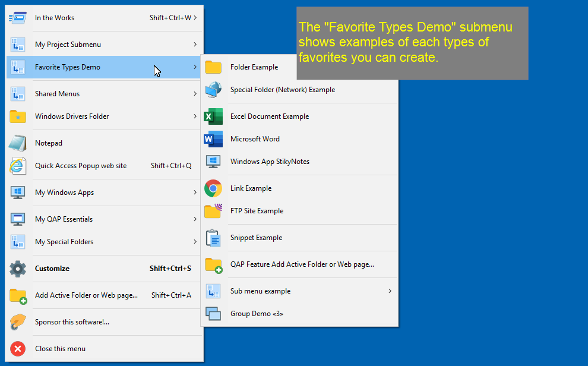Select Add Active Folder or Web page entry
588x366 pixels.
coord(104,295)
